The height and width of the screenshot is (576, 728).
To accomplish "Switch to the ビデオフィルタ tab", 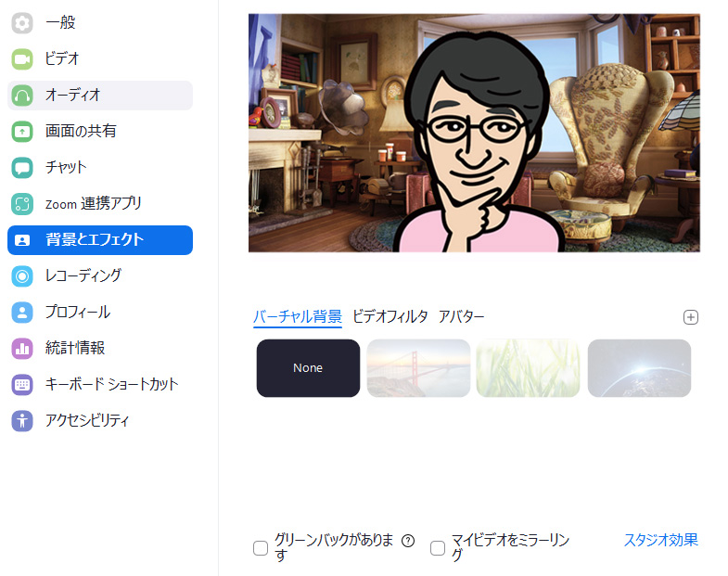I will click(x=390, y=316).
